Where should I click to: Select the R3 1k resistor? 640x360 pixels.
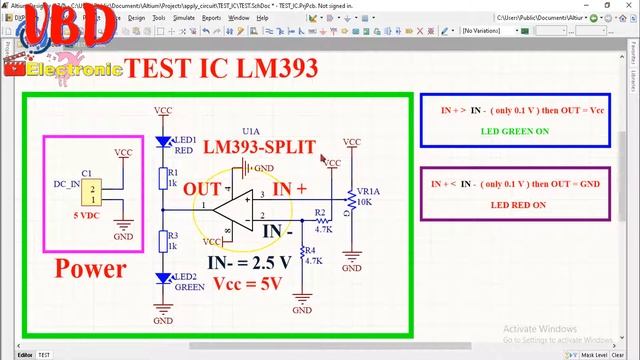[163, 241]
